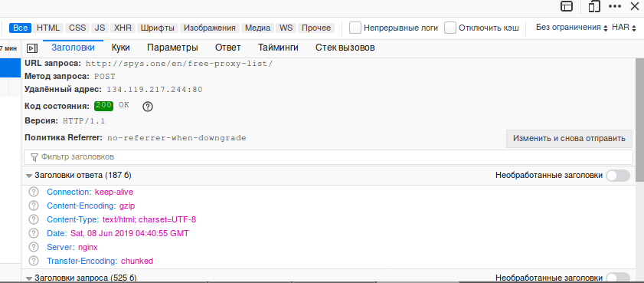Click the keep-alive Connection value
Viewport: 644px width, 283px height.
point(114,192)
